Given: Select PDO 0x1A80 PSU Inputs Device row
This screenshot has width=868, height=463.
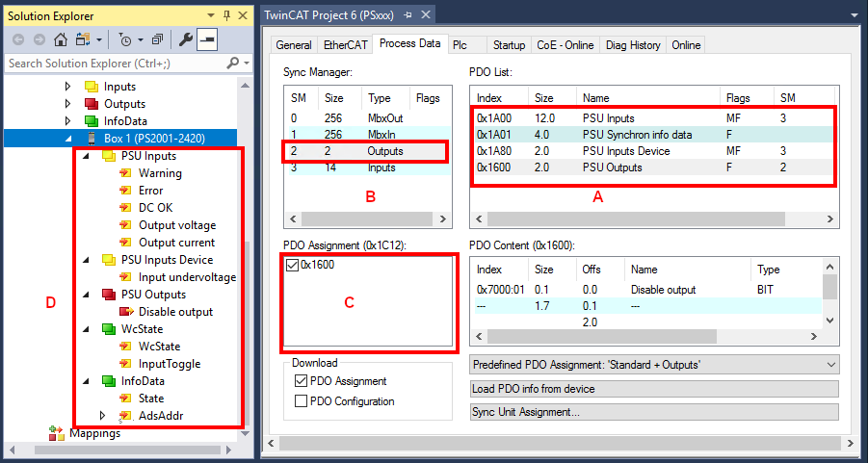Looking at the screenshot, I should pos(654,150).
